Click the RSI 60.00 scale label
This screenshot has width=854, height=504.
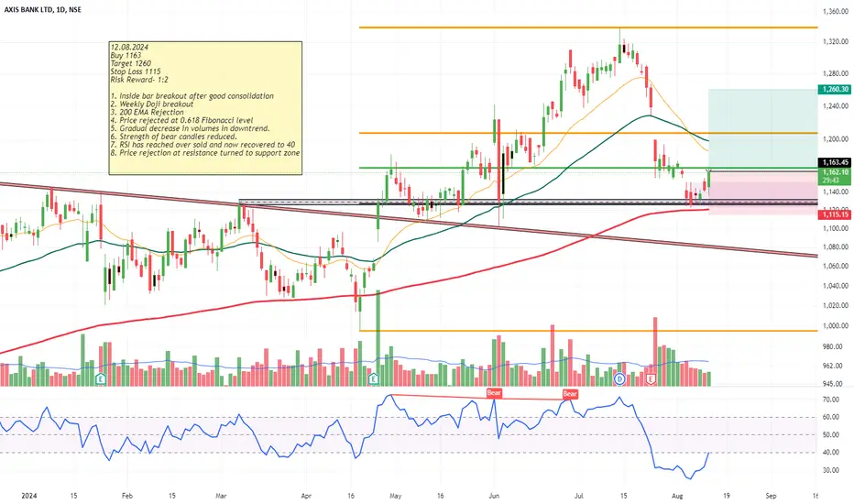(x=830, y=417)
